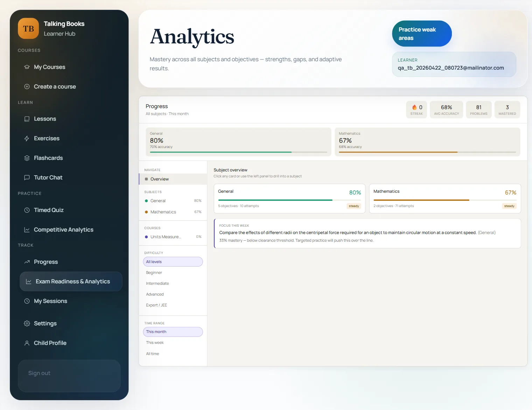This screenshot has height=410, width=532.
Task: Click the Exam Readiness chart icon
Action: point(29,282)
